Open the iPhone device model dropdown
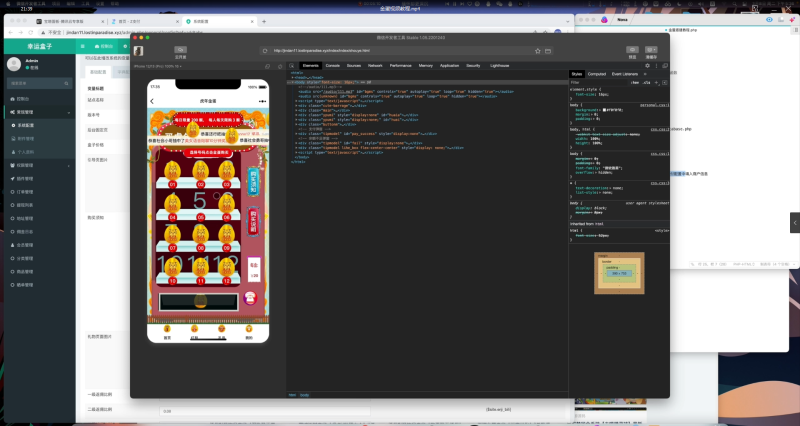 click(x=158, y=66)
